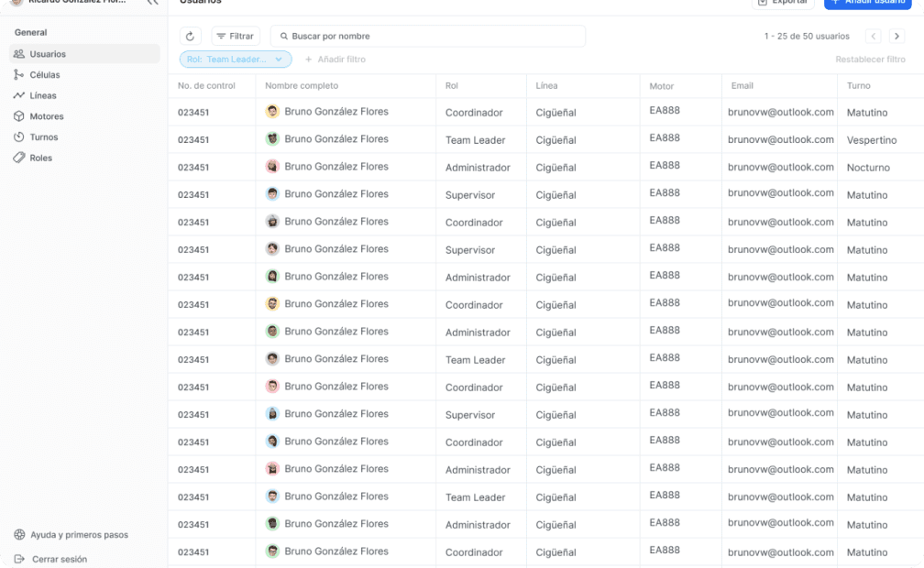Click the Células branch icon in sidebar

[19, 75]
